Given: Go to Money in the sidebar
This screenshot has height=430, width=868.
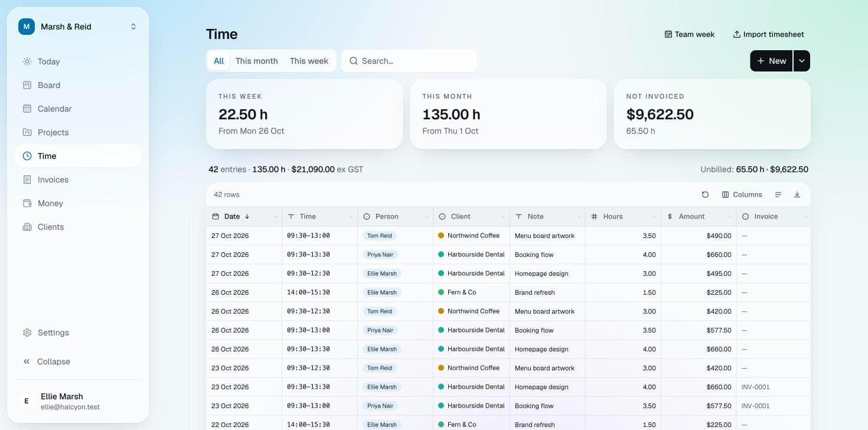Looking at the screenshot, I should pos(78,203).
